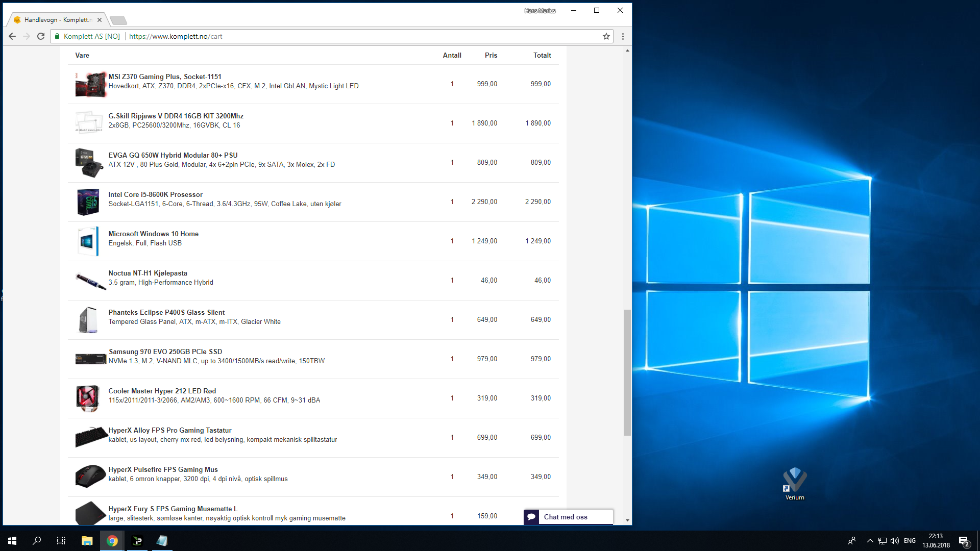
Task: Open the Samsung 970 EVO SSD image
Action: (x=91, y=359)
